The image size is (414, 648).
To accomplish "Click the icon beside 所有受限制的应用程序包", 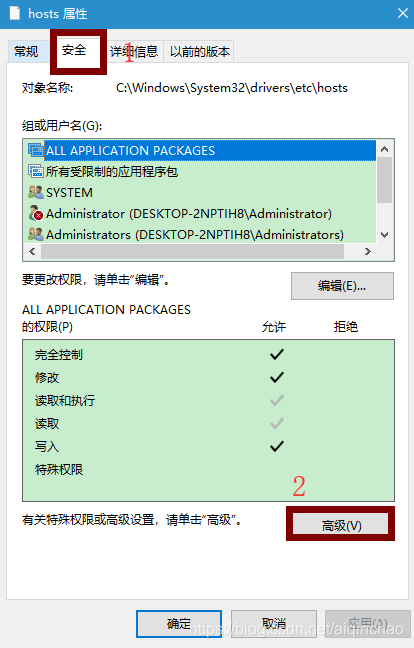I will [36, 171].
